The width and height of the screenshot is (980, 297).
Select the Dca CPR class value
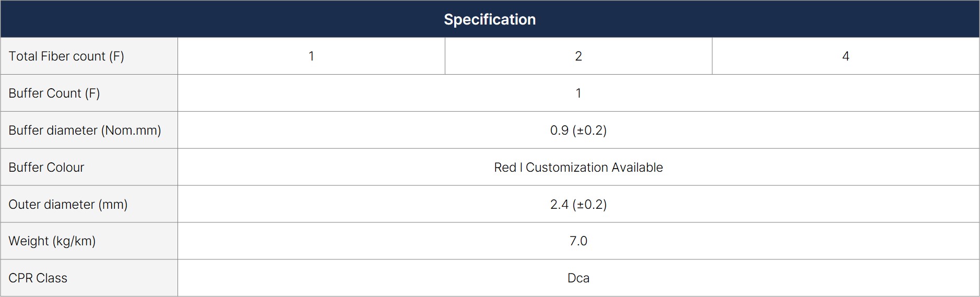click(578, 278)
